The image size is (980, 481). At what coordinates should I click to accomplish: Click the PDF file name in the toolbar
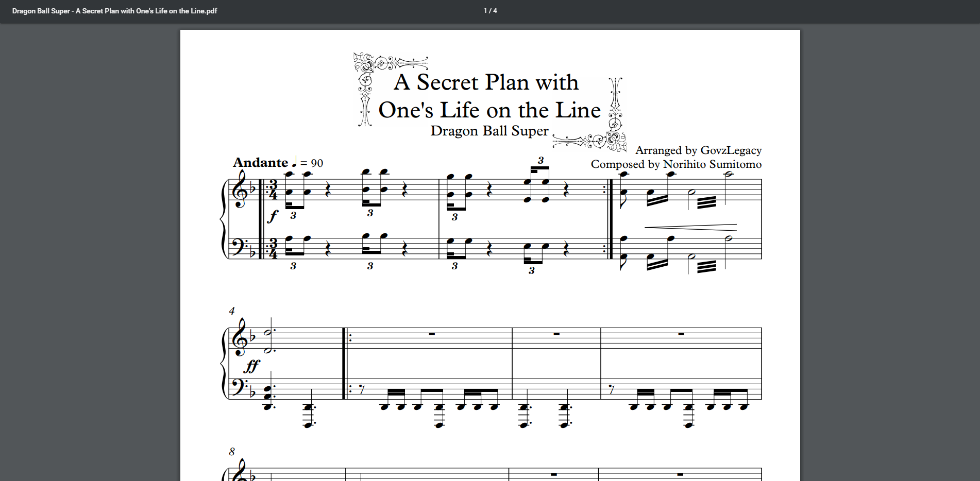click(x=114, y=11)
